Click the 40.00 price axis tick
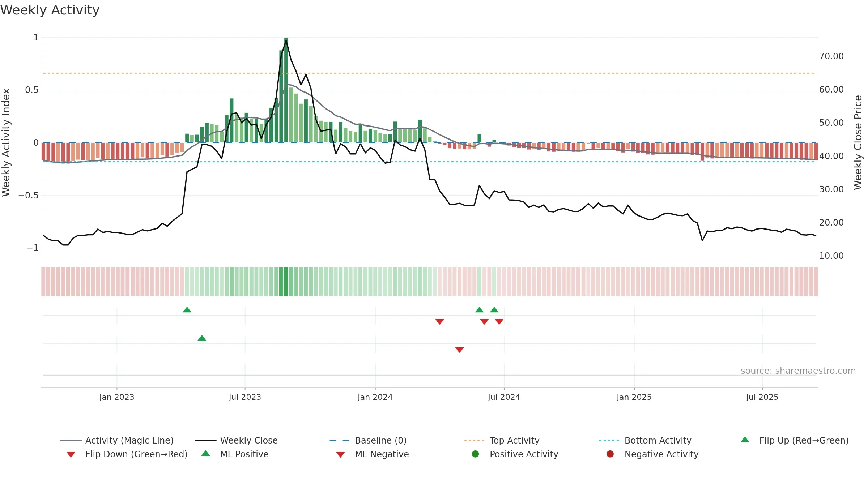This screenshot has width=868, height=488. [x=831, y=156]
